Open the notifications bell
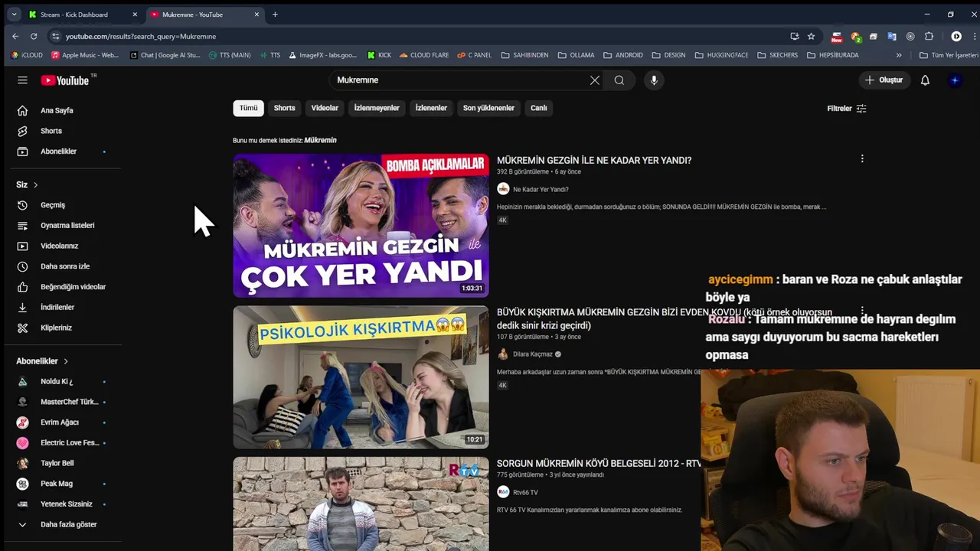Screen dimensions: 980x551 925,80
